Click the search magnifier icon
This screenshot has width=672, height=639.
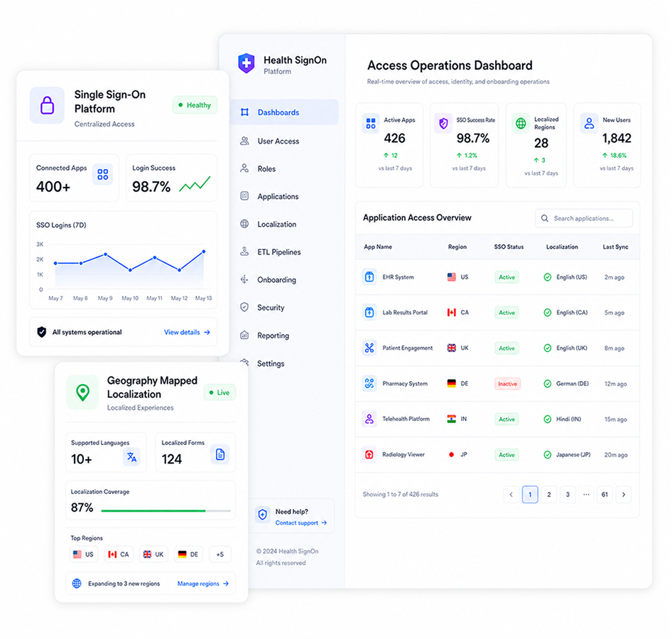[545, 218]
